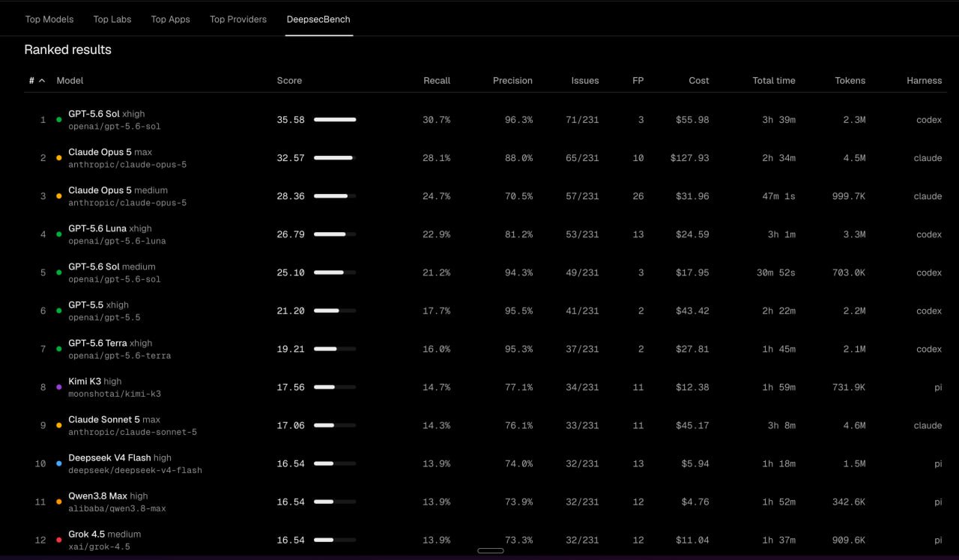Click the cost value $4.76

[x=695, y=502]
